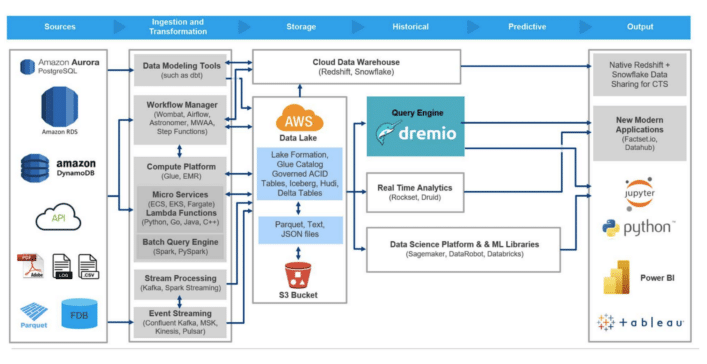Select the Tableau logo
Image resolution: width=707 pixels, height=364 pixels.
point(640,323)
